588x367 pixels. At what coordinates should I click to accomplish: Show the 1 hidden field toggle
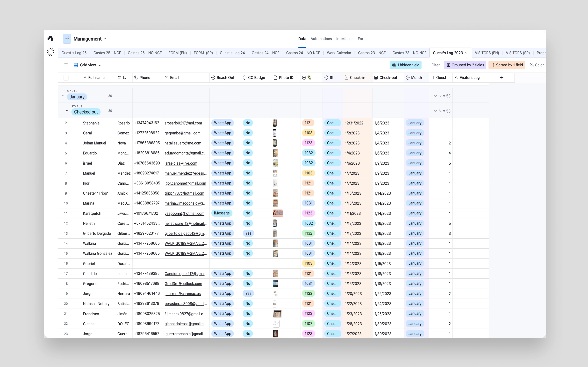[405, 65]
